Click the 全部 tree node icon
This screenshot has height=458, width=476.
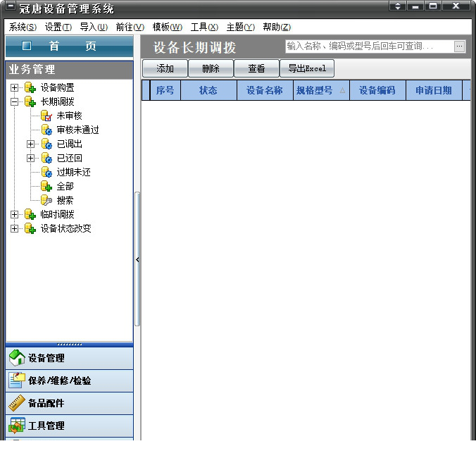coord(46,186)
